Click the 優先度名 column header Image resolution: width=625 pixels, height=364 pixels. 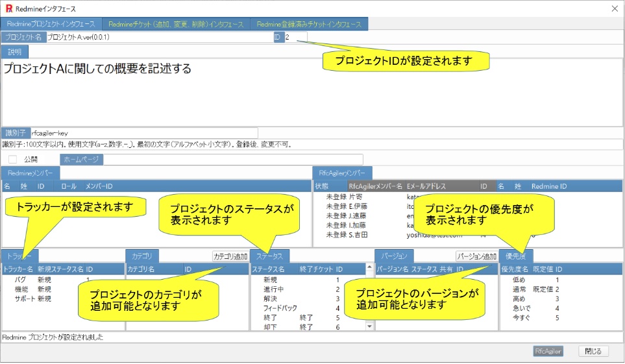coord(515,269)
